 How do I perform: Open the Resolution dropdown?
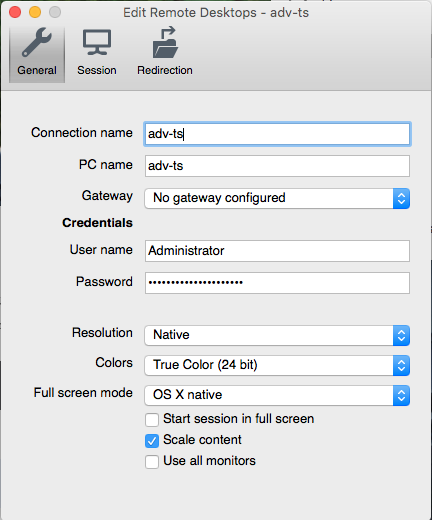coord(277,335)
